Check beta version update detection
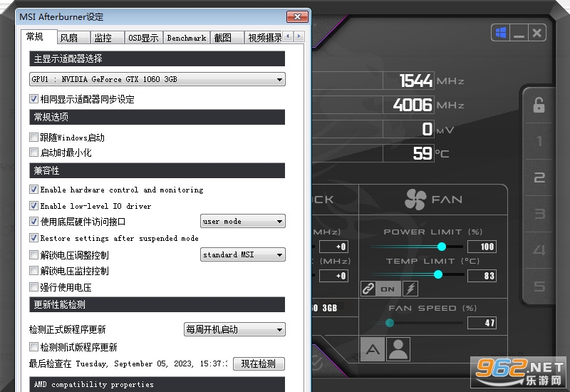 33,347
